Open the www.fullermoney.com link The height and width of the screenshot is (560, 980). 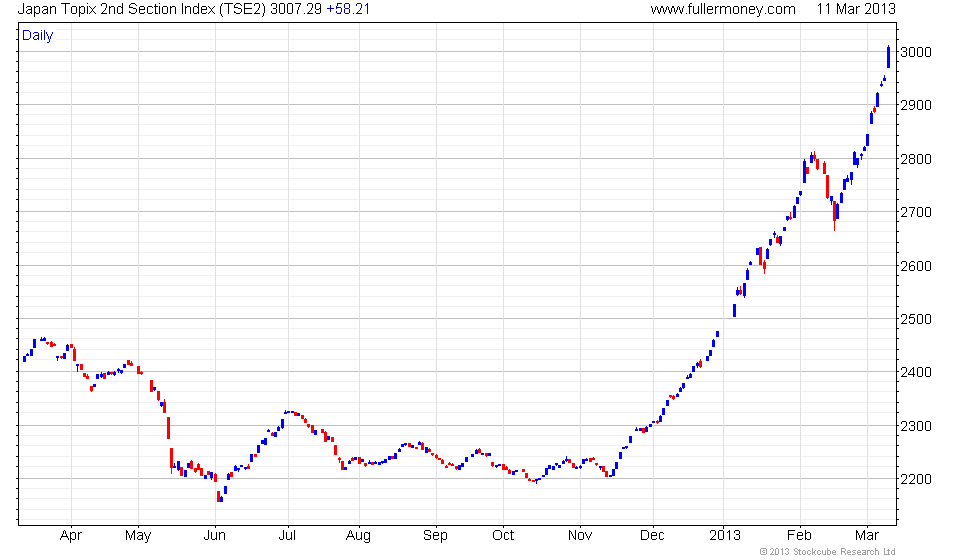coord(723,9)
